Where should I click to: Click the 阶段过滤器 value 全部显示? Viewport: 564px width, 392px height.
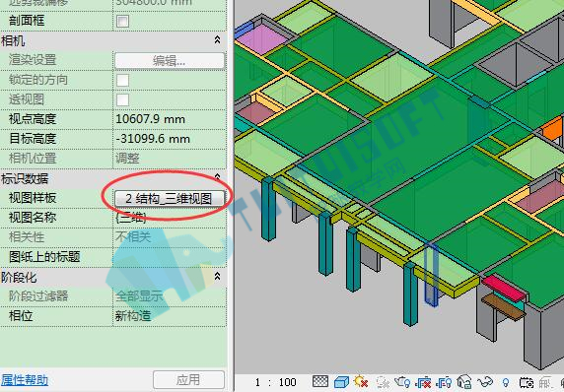pos(139,296)
